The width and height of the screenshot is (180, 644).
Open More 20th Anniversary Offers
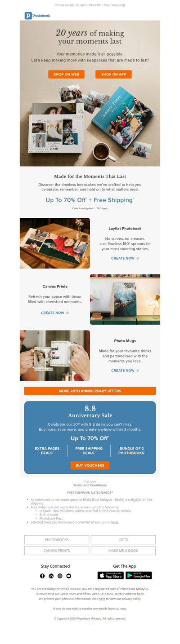(90, 391)
